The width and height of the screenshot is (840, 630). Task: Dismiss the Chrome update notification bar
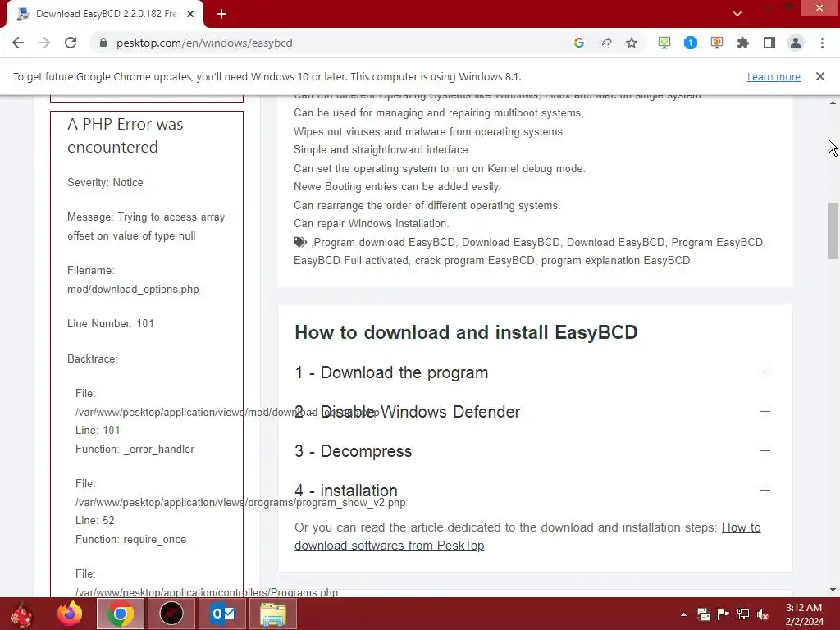tap(820, 76)
